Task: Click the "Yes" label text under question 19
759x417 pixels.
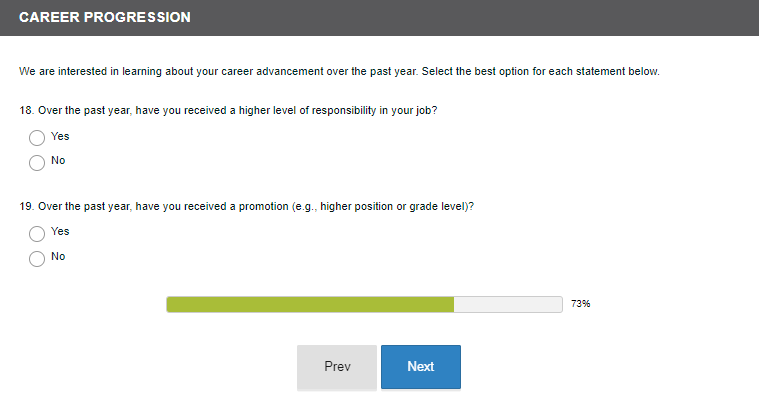Action: [x=60, y=232]
